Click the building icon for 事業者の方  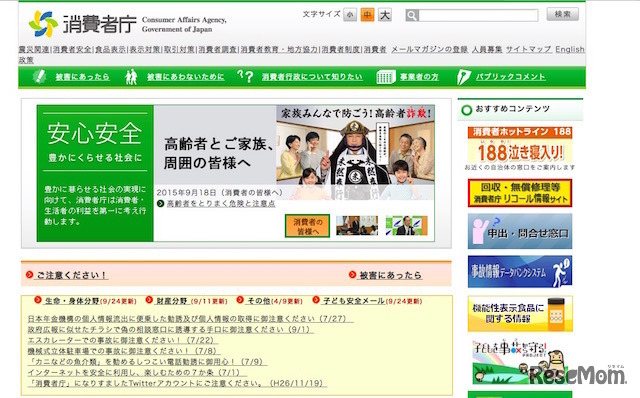(386, 77)
